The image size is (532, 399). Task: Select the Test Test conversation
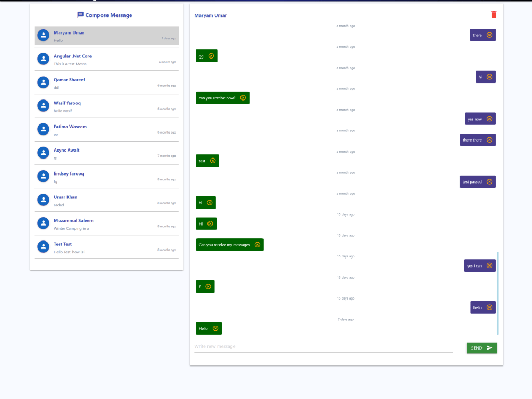tap(105, 246)
